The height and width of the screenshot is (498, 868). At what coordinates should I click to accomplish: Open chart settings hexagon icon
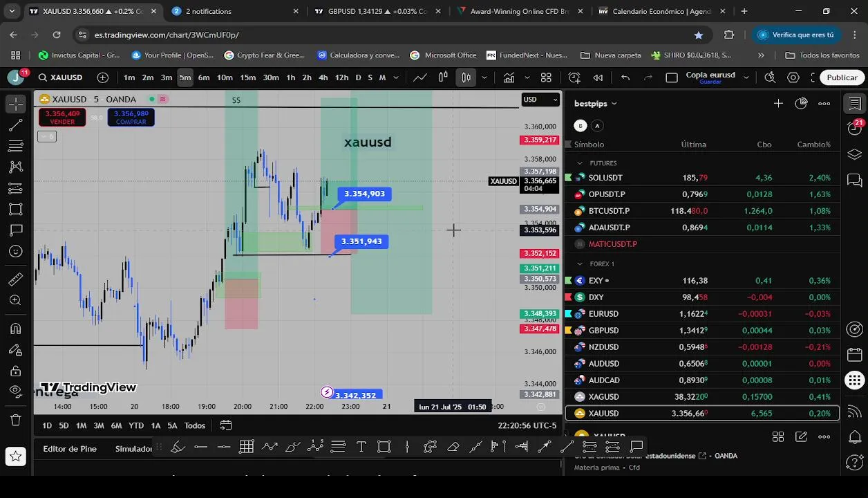pos(793,77)
